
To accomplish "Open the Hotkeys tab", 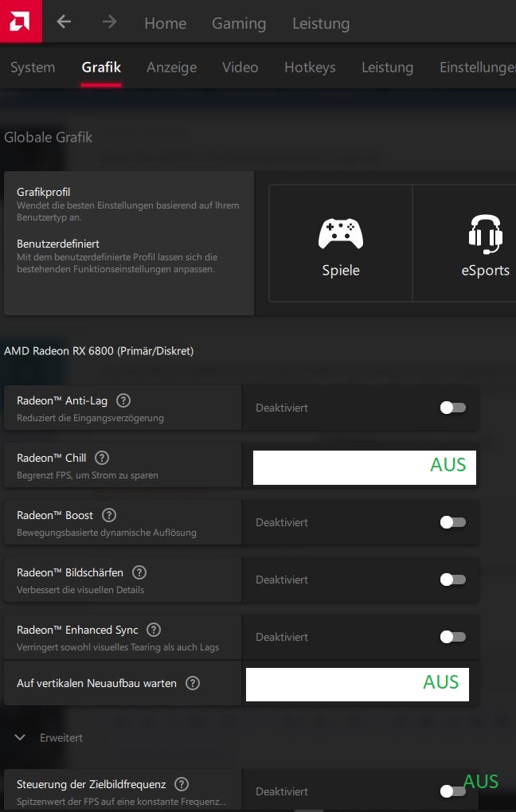I will pos(310,68).
